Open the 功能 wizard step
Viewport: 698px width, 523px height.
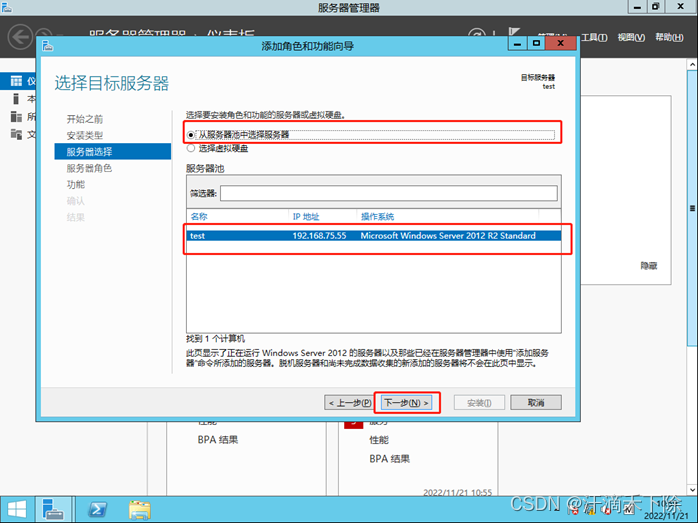tap(76, 185)
